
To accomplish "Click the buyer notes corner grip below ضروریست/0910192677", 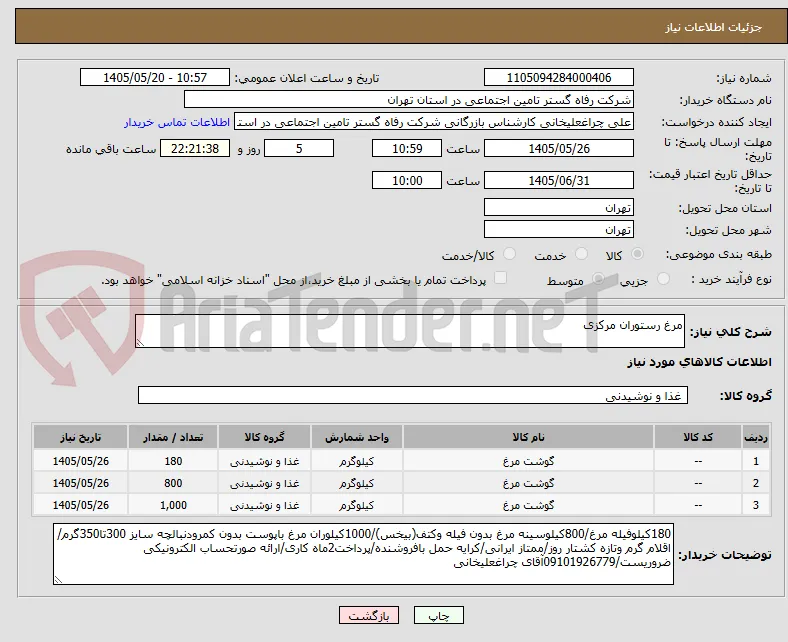I will [x=58, y=580].
